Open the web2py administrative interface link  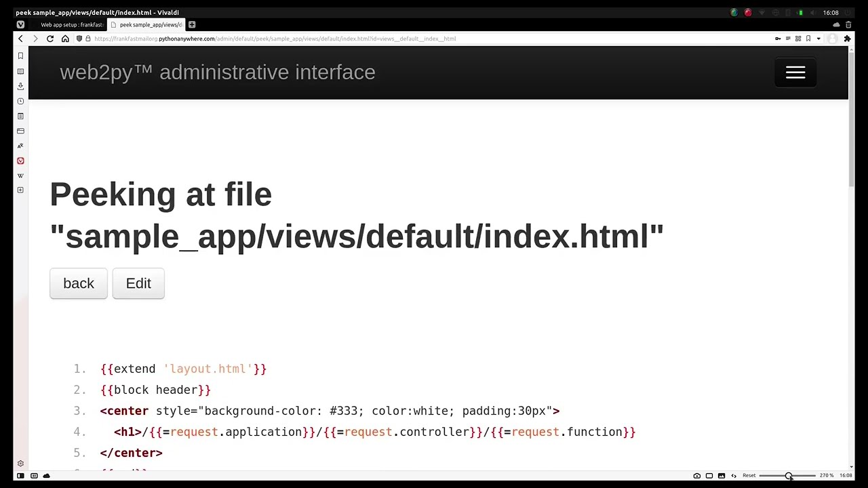coord(218,73)
